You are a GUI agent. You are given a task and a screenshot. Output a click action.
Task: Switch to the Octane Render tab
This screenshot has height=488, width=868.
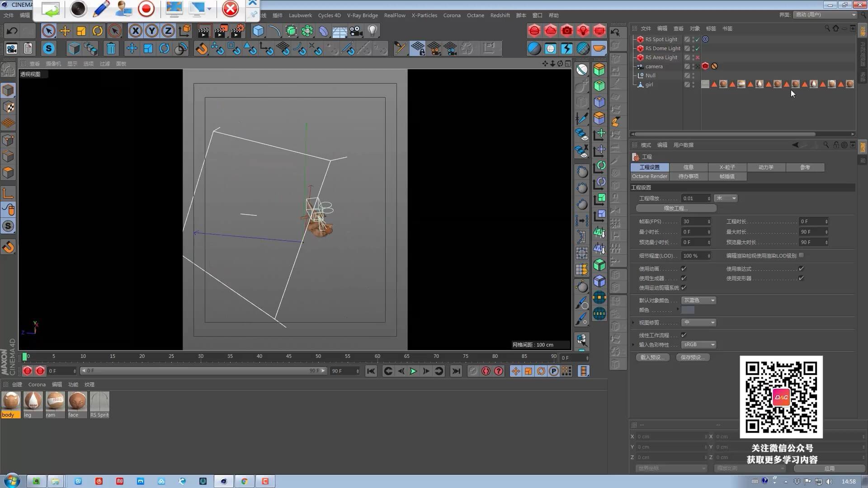[649, 176]
